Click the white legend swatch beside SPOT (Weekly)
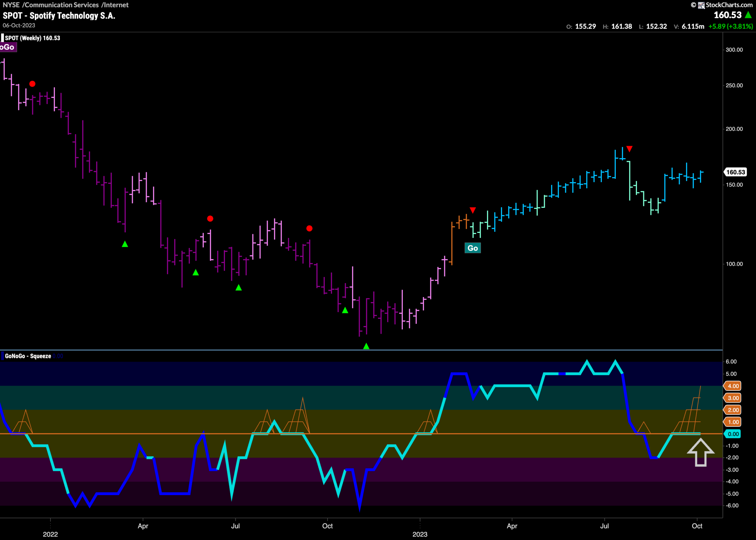 [2, 38]
